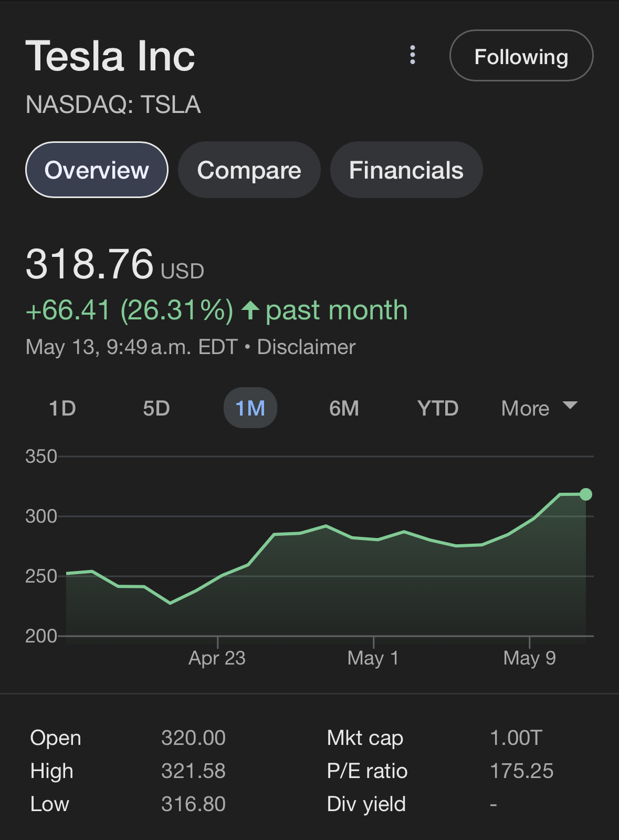The image size is (619, 840).
Task: Select the 1D time range
Action: [x=62, y=408]
